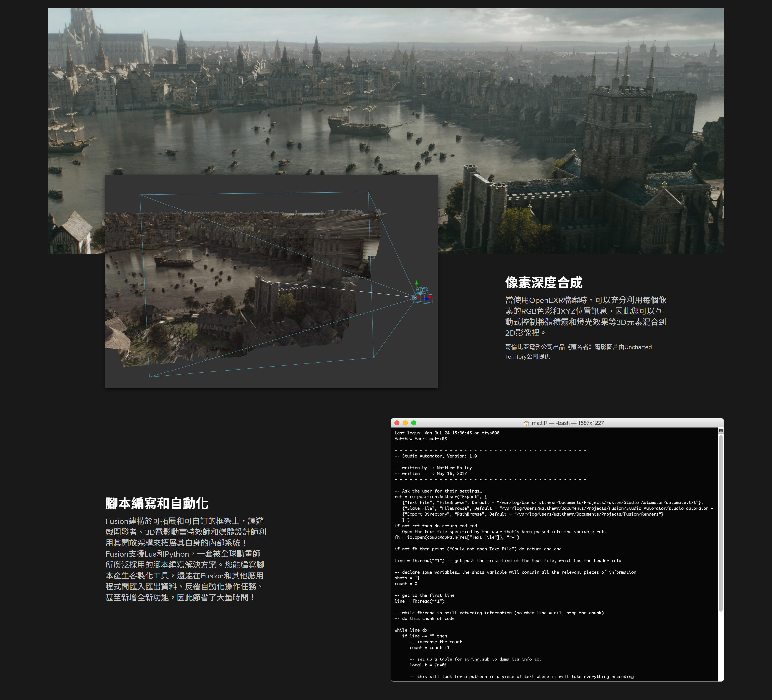Click the green Y-axis arrow on camera
772x700 pixels.
point(417,283)
